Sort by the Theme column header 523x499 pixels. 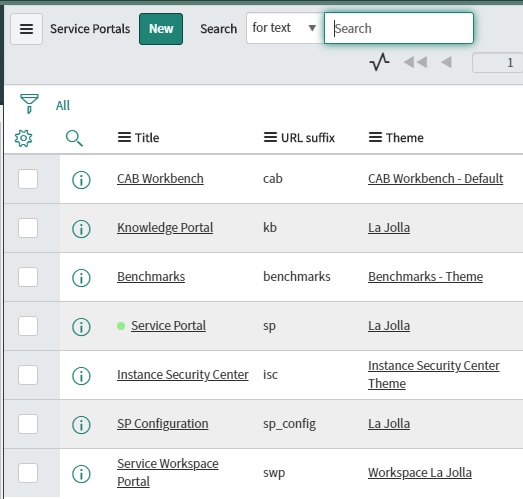click(x=405, y=138)
